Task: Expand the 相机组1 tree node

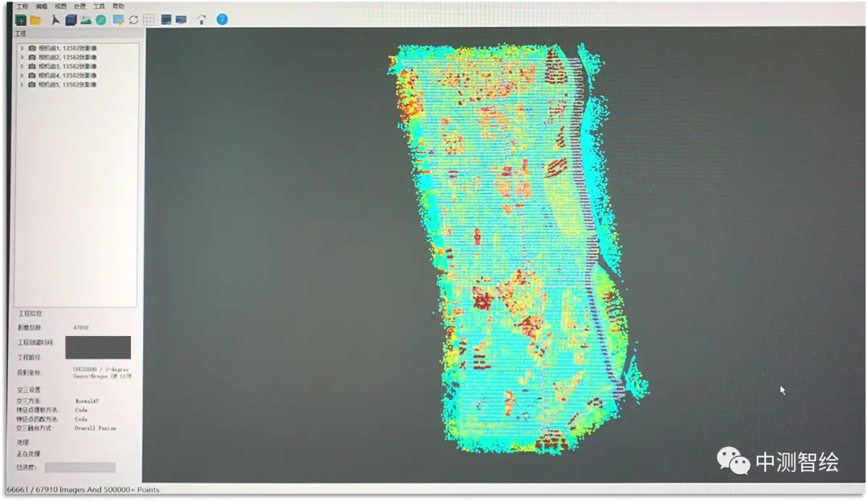Action: (x=22, y=48)
